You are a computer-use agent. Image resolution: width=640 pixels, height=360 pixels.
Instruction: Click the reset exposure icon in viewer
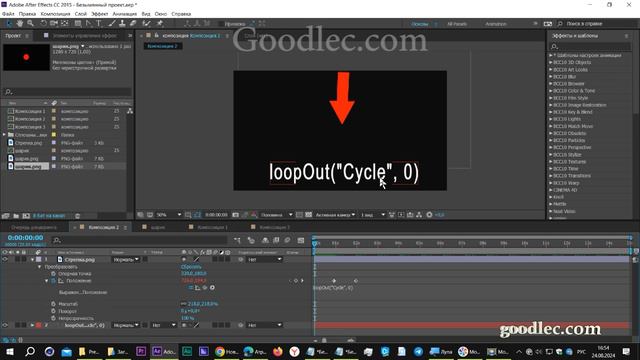(x=429, y=215)
